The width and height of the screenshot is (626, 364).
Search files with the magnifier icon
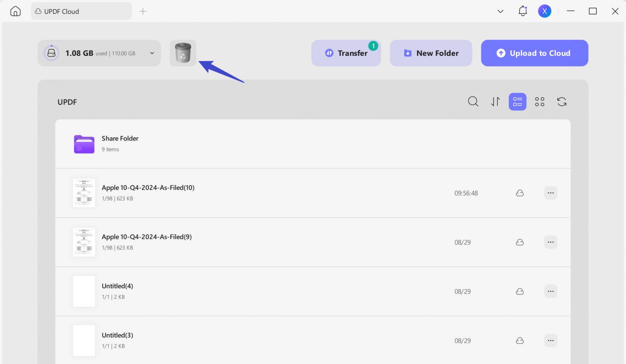tap(473, 102)
